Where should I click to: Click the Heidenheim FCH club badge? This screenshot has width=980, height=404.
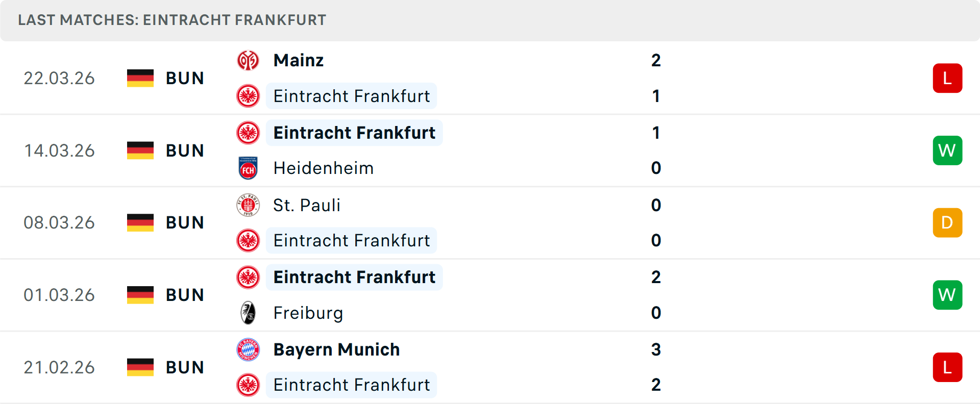pos(248,168)
